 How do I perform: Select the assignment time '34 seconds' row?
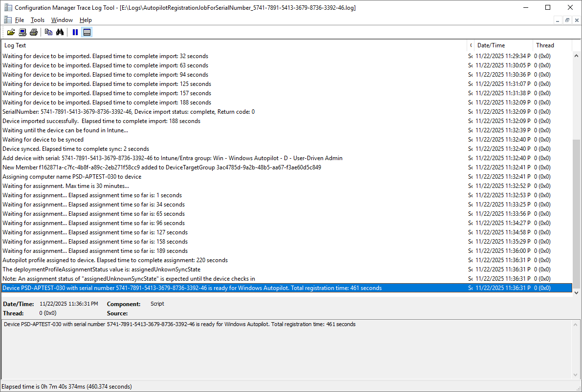286,205
